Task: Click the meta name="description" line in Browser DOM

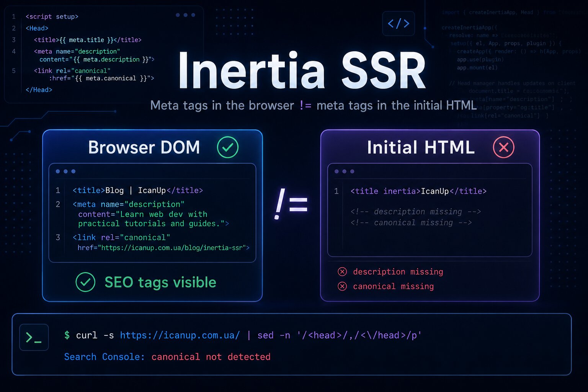Action: [129, 204]
